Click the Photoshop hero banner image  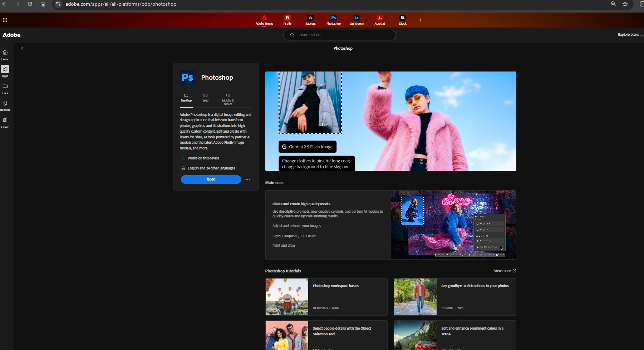point(391,121)
